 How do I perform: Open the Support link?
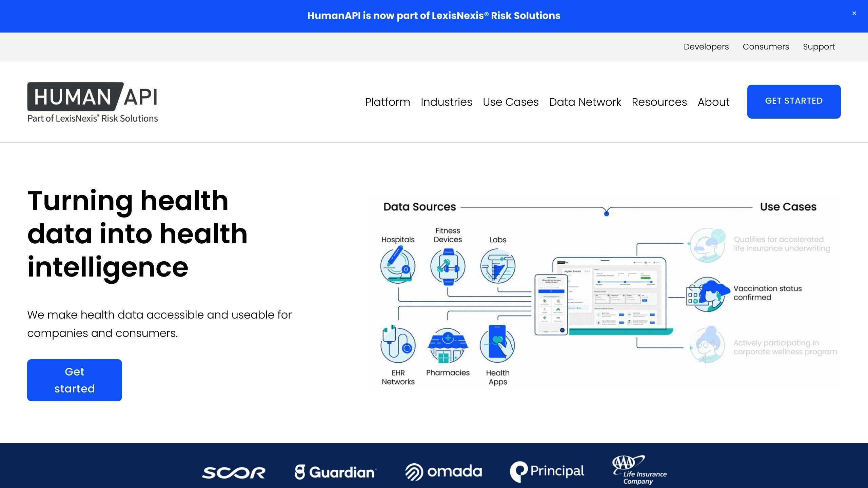818,47
